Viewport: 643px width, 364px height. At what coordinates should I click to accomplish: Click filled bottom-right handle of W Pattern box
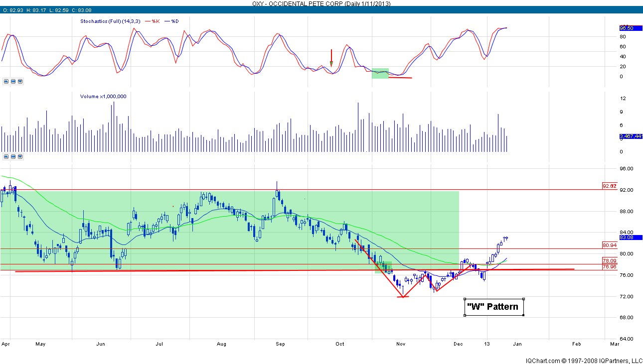pyautogui.click(x=523, y=315)
